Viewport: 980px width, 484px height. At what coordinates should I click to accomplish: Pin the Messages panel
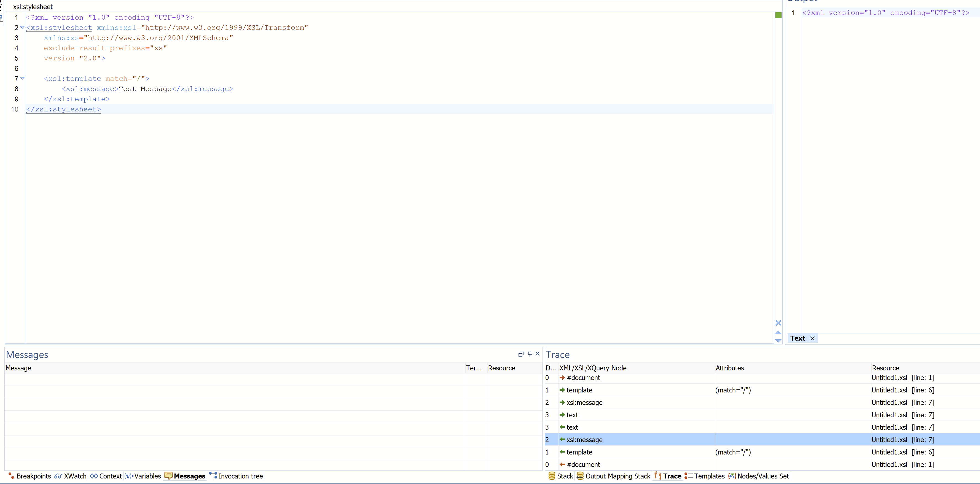(x=530, y=354)
